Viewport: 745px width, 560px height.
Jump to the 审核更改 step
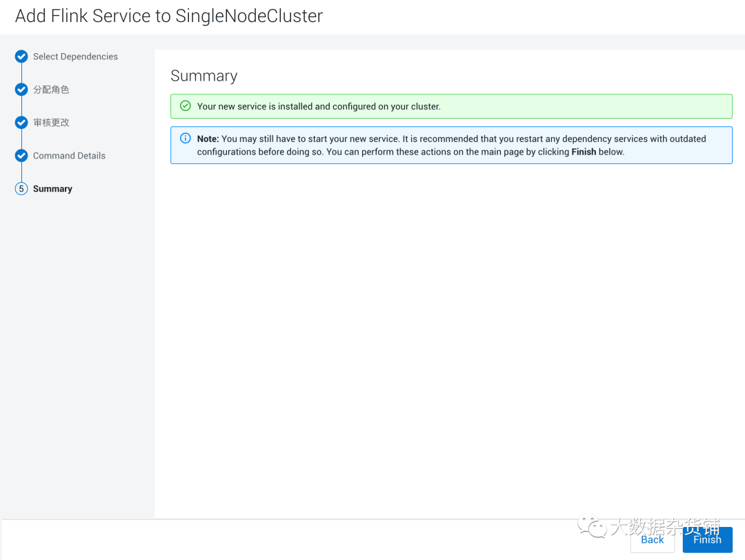51,123
